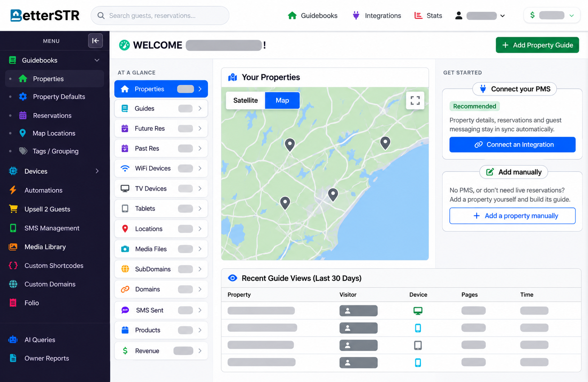Click the SubDomains globe icon
This screenshot has width=588, height=382.
[125, 269]
